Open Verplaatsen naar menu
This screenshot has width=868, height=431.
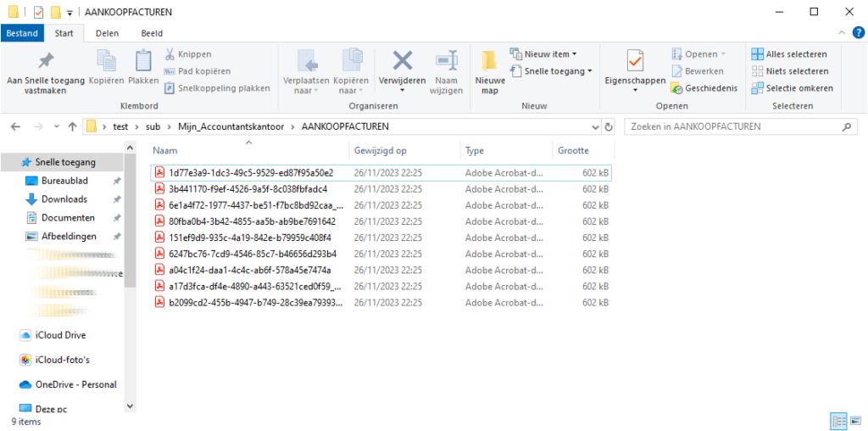point(306,73)
